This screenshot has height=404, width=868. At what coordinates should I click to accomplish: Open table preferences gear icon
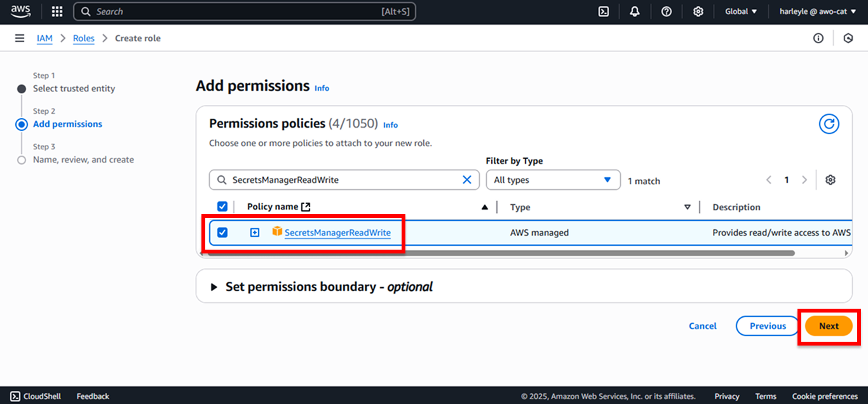[830, 180]
